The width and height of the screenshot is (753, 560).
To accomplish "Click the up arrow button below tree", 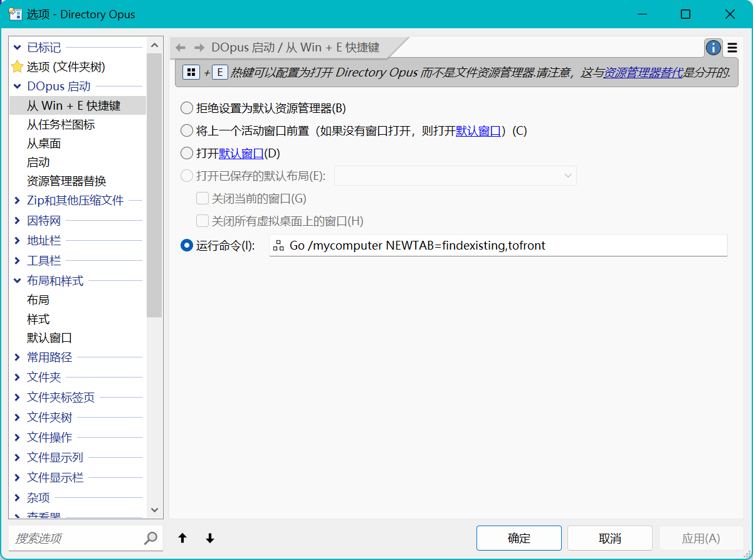I will pyautogui.click(x=182, y=538).
